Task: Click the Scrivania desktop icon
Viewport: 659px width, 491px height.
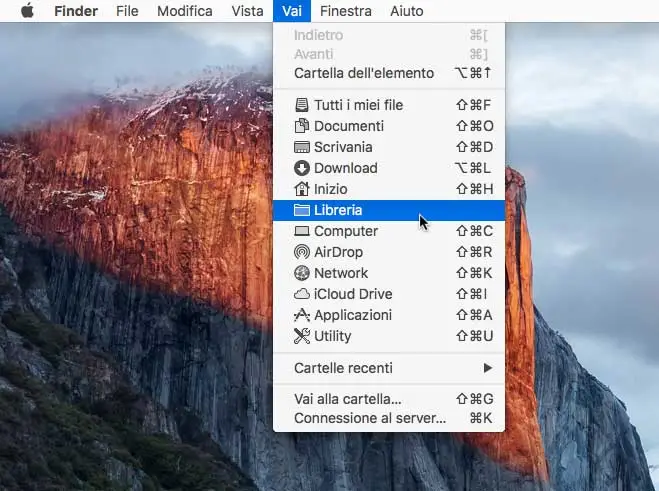Action: [301, 147]
